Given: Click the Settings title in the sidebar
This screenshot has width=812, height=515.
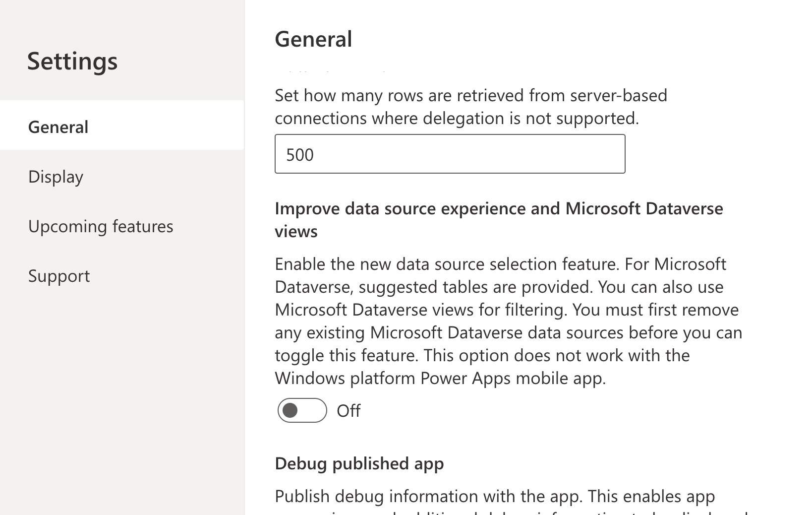Looking at the screenshot, I should tap(72, 61).
